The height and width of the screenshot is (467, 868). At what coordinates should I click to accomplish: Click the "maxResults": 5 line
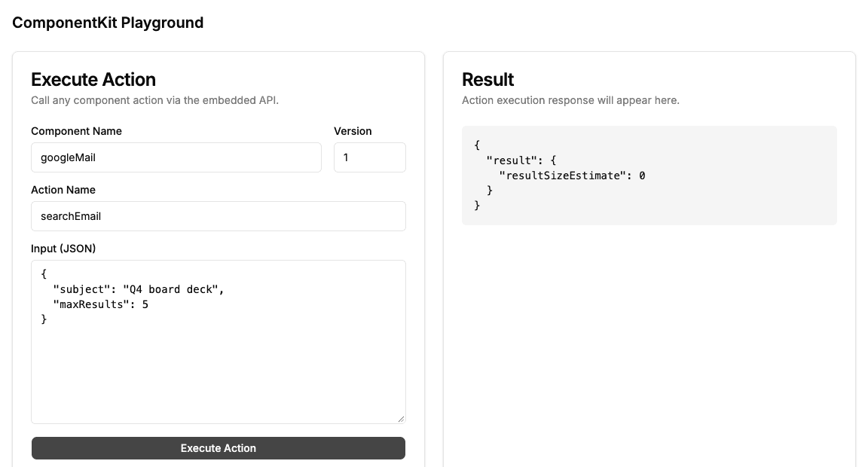[x=101, y=304]
